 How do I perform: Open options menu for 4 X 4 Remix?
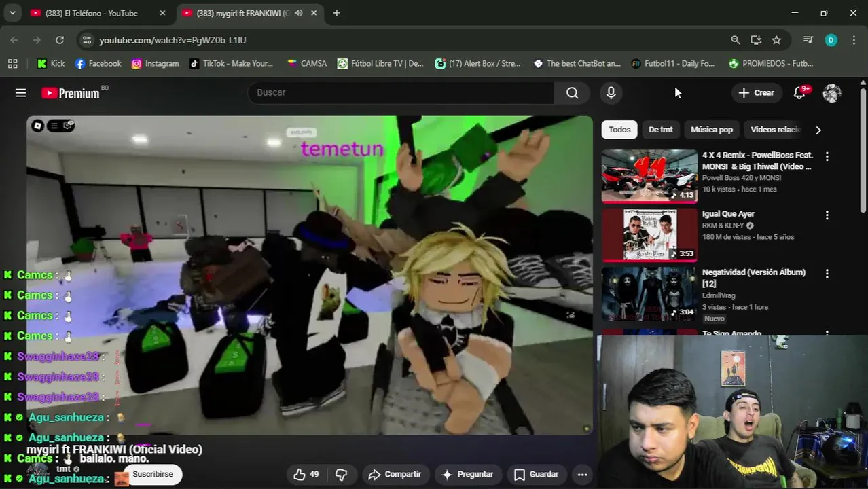(827, 156)
